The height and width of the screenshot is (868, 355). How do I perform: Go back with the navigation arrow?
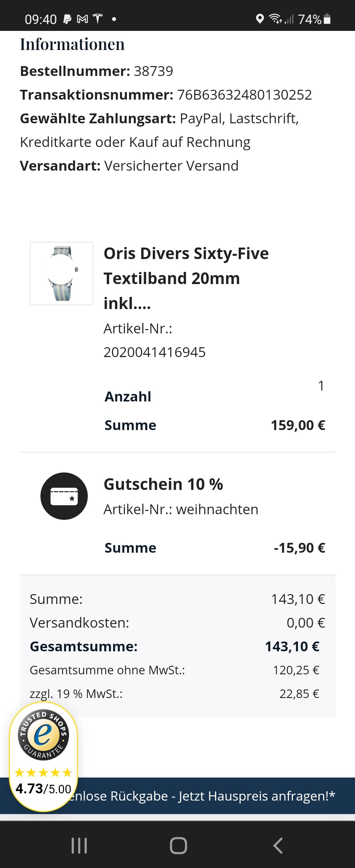[277, 845]
